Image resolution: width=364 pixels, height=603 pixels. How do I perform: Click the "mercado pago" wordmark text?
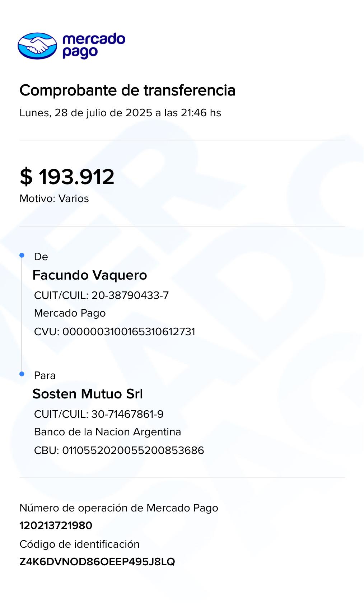point(94,46)
